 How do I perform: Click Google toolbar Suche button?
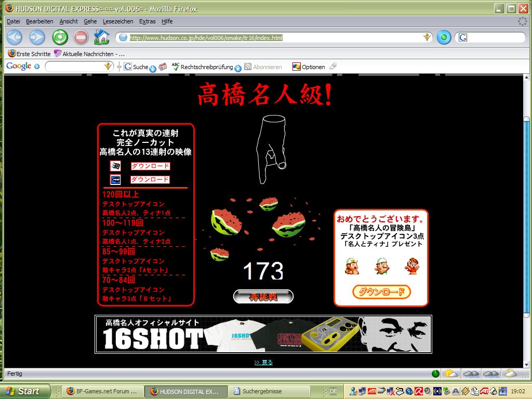(x=137, y=67)
